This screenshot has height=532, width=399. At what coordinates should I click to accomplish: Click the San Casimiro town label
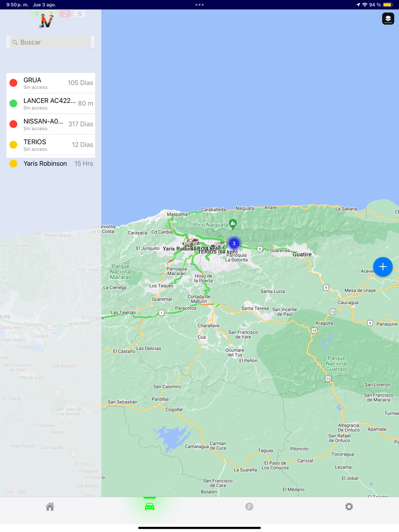[x=167, y=387]
